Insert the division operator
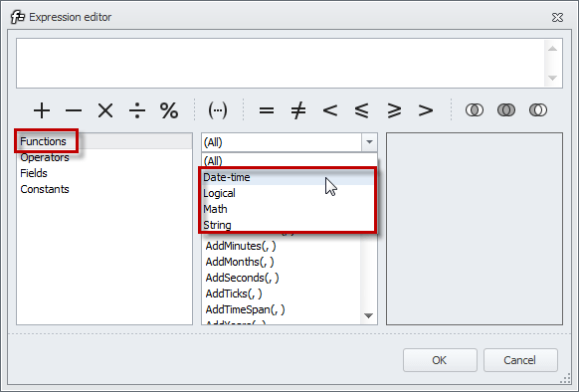 [137, 110]
